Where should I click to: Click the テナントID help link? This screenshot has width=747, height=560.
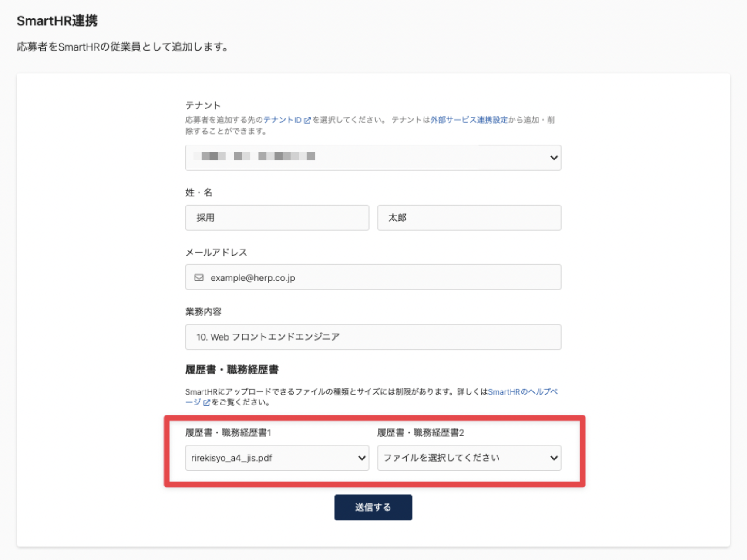pyautogui.click(x=287, y=120)
